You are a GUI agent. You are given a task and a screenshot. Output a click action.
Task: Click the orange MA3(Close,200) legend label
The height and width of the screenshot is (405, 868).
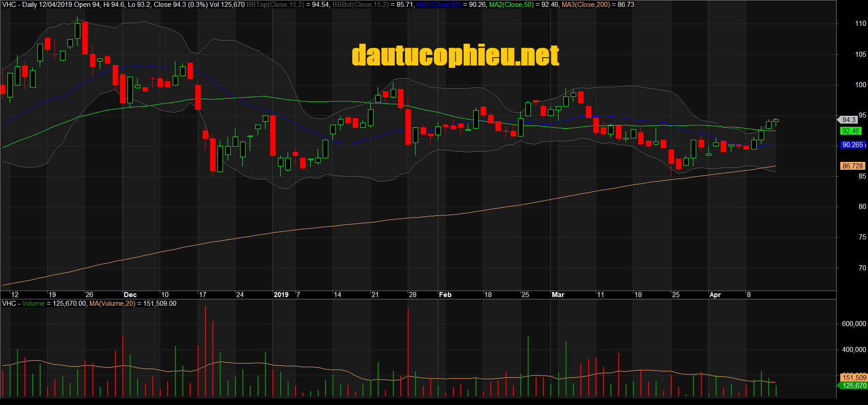tap(585, 5)
